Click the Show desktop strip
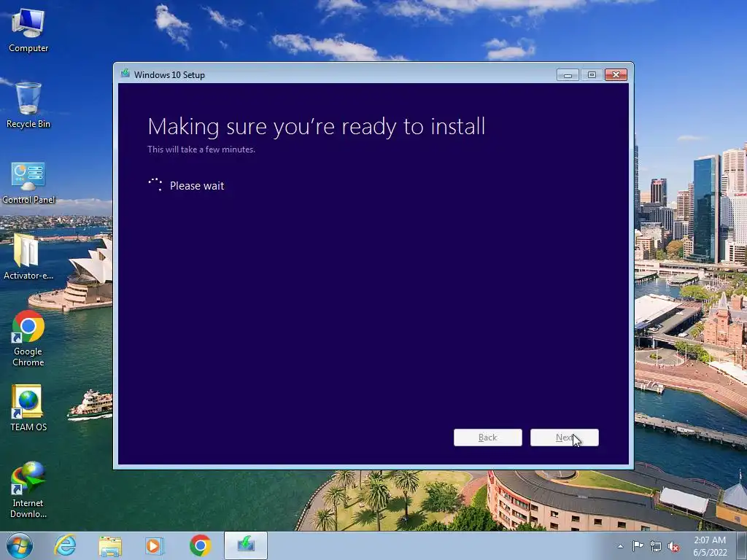 pyautogui.click(x=742, y=545)
